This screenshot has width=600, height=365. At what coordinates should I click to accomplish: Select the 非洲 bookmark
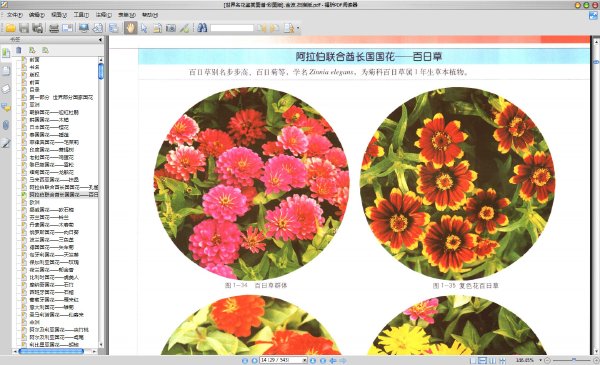click(34, 322)
